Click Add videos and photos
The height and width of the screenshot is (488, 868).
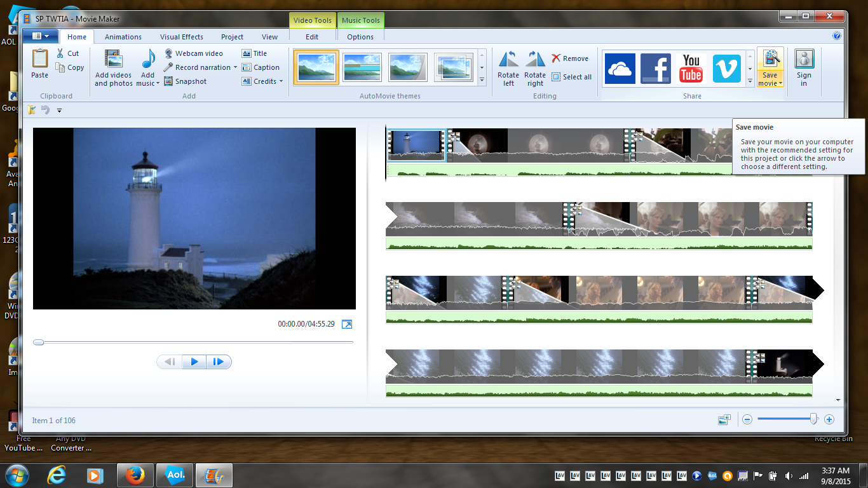click(114, 68)
